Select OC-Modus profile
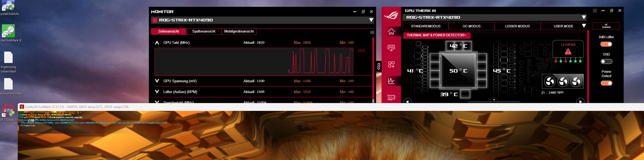 (471, 26)
